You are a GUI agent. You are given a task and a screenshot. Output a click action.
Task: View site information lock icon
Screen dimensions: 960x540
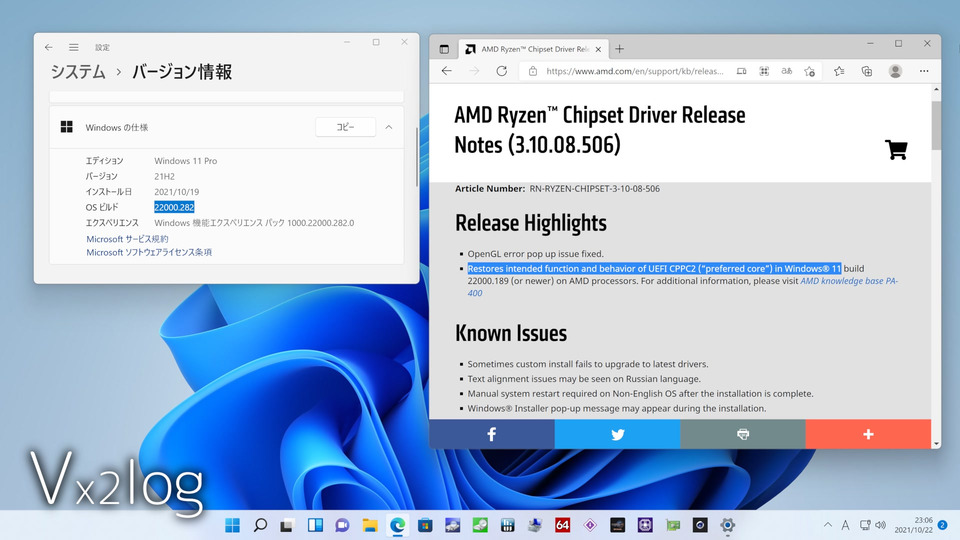point(533,71)
